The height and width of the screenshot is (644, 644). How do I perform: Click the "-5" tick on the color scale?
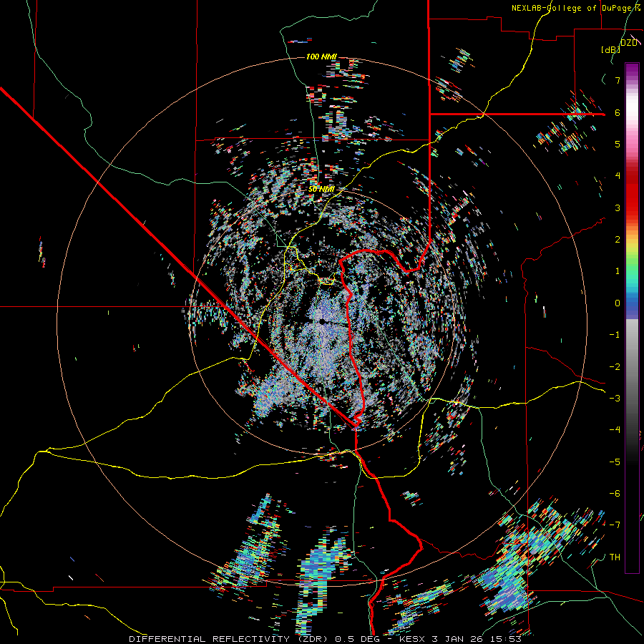point(615,462)
